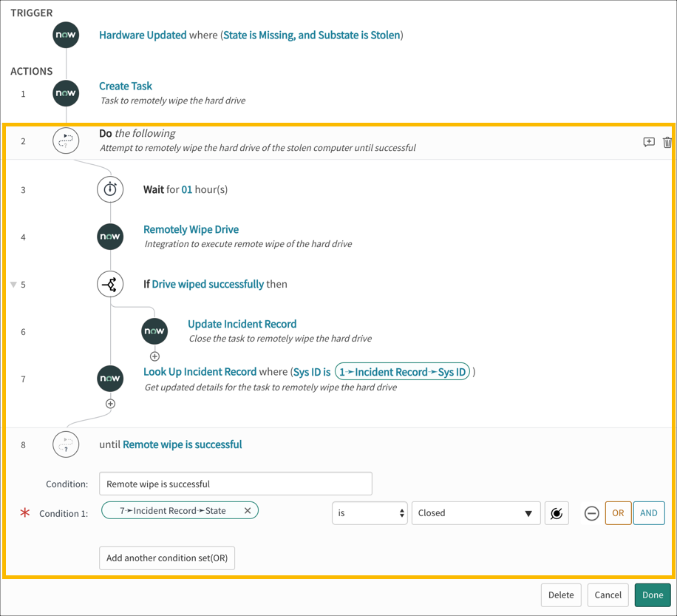The image size is (677, 616).
Task: Click Add another condition set(OR)
Action: (x=166, y=558)
